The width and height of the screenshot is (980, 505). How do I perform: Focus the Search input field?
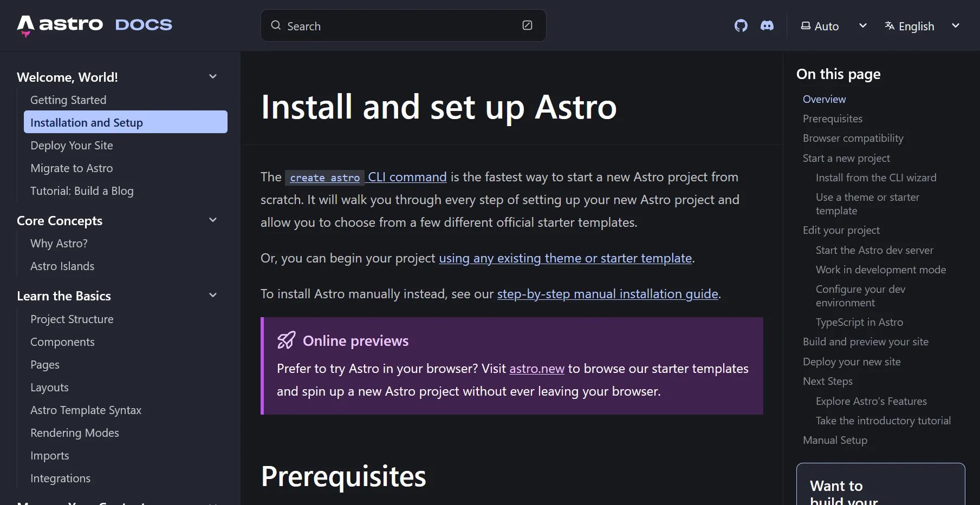403,25
